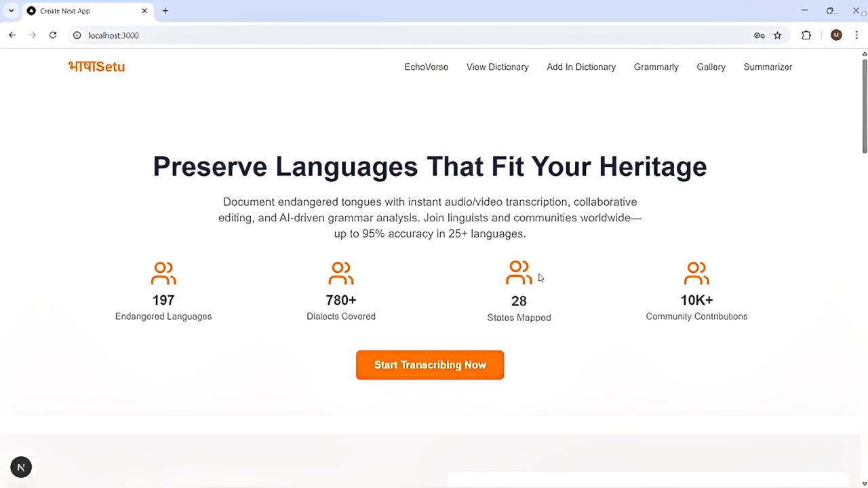Expand the tab search dropdown arrow
This screenshot has height=488, width=868.
click(x=12, y=11)
